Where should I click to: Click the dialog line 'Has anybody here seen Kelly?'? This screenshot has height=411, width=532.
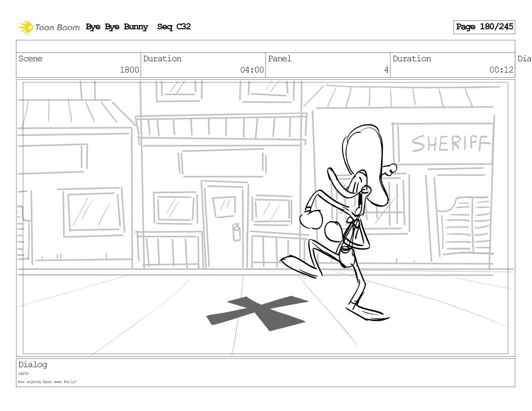click(47, 382)
